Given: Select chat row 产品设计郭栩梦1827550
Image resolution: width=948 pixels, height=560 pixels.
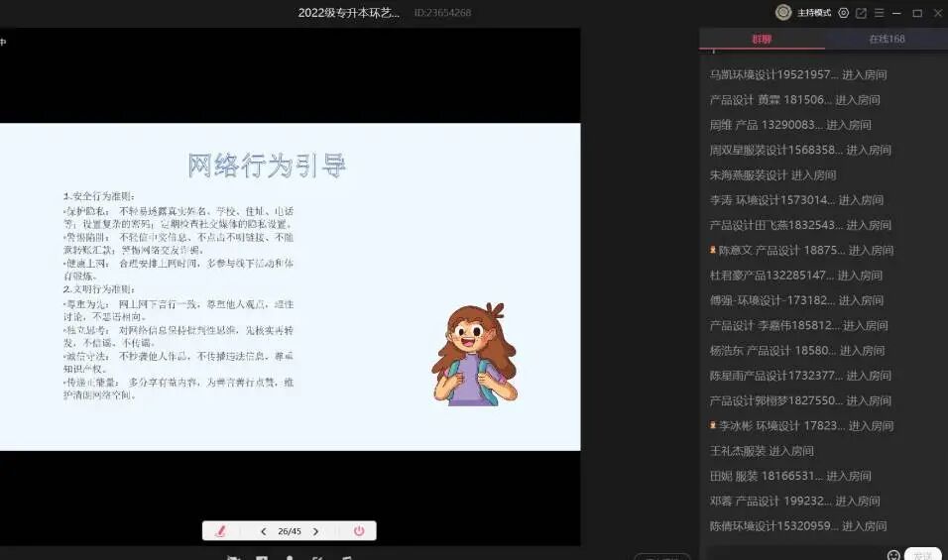Looking at the screenshot, I should pyautogui.click(x=800, y=400).
